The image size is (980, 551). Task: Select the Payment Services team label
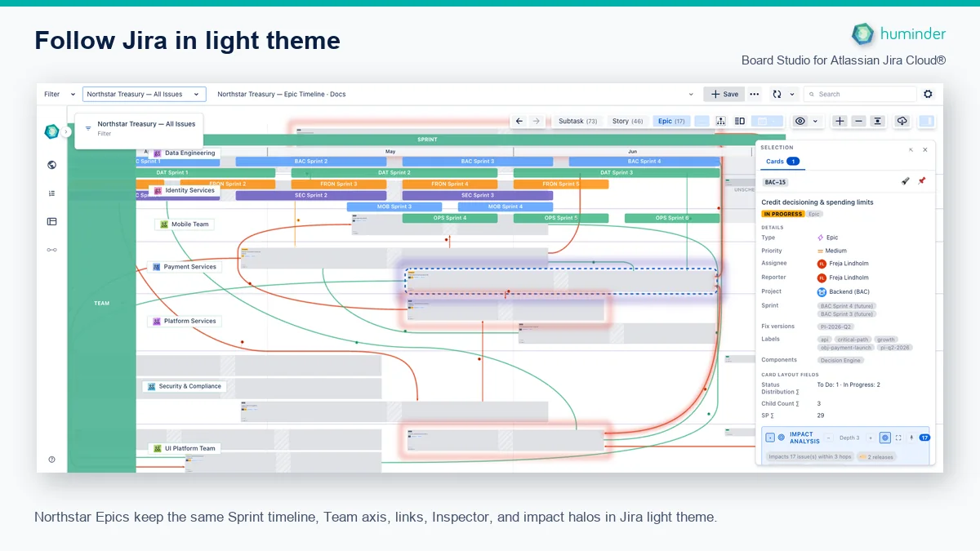tap(184, 267)
